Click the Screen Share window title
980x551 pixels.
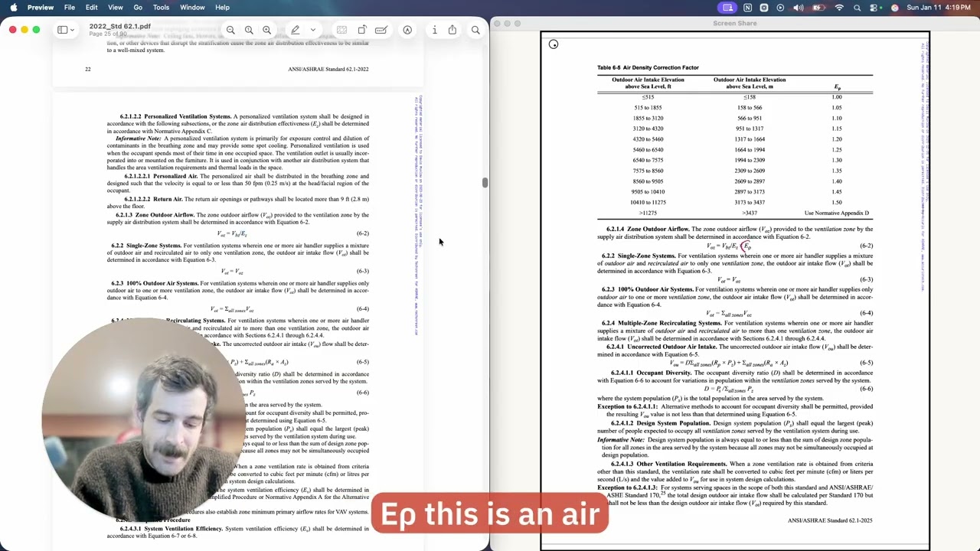pos(735,24)
